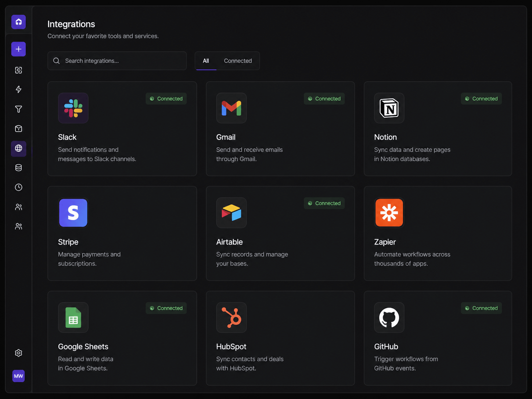Click the Slack card title
The width and height of the screenshot is (532, 399).
pos(67,137)
